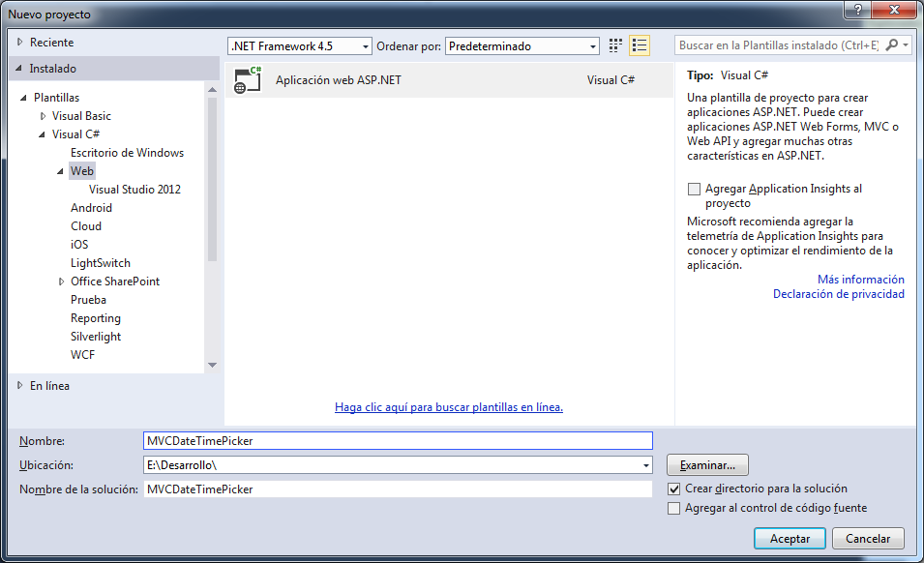Expand the En línea section

[x=18, y=385]
